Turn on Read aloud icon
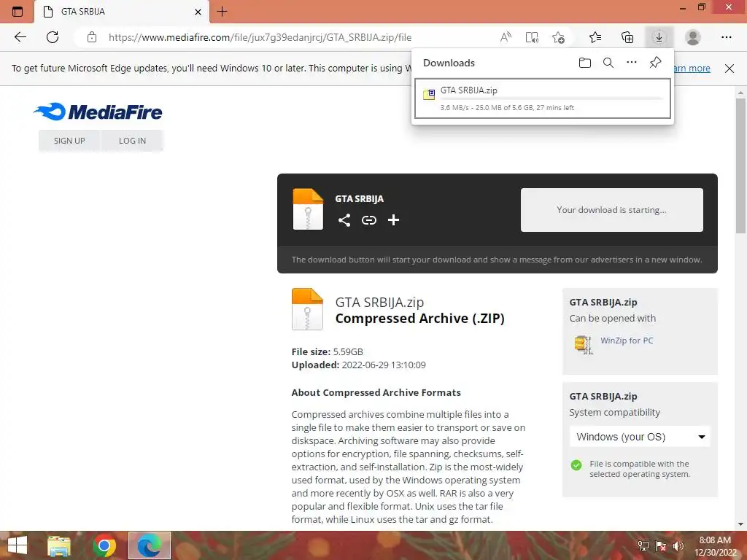 pos(506,37)
